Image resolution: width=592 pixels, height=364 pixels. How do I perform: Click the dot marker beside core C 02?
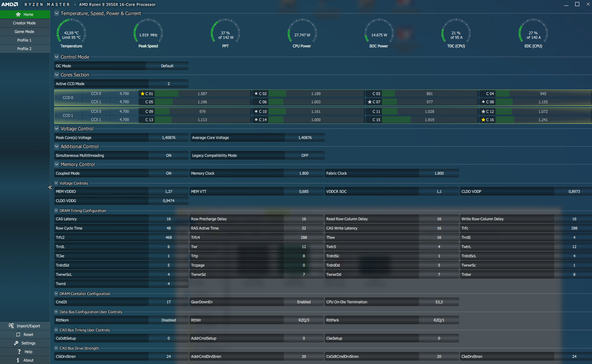pos(256,94)
